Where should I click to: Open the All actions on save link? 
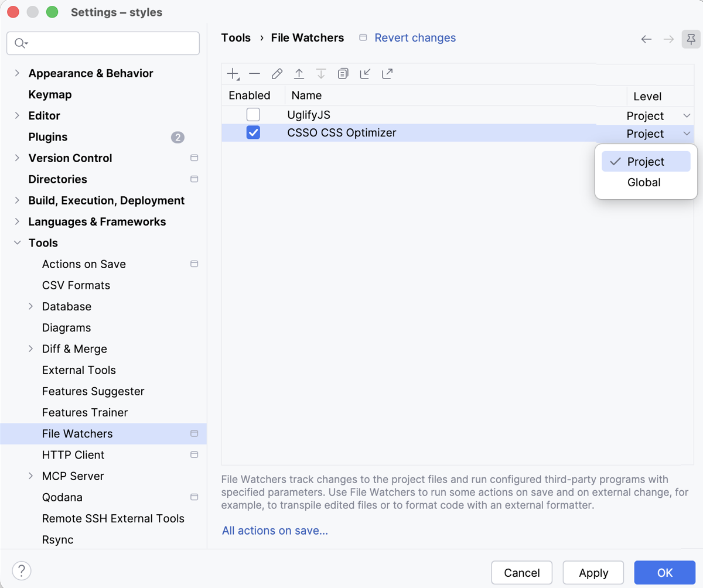[275, 531]
